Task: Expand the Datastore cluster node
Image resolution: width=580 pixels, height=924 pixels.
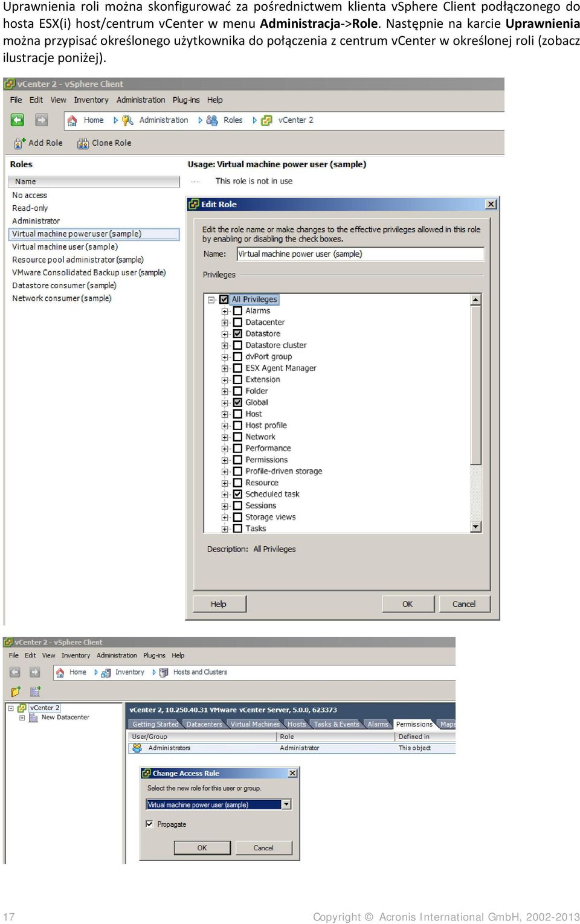Action: click(x=225, y=345)
